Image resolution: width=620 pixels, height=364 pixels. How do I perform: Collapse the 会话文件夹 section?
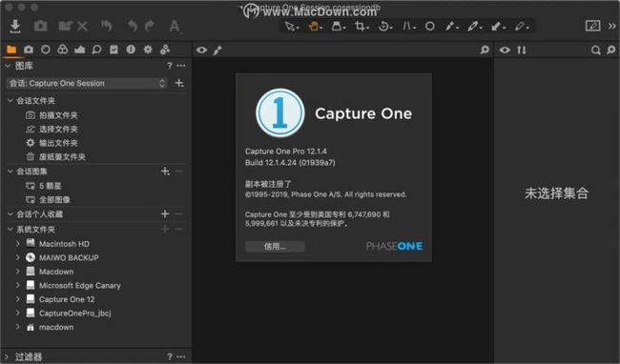pyautogui.click(x=10, y=101)
